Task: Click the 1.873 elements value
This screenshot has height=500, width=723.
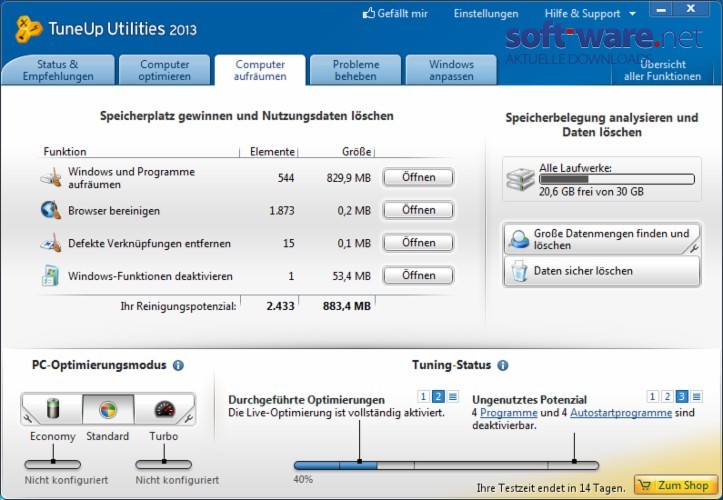Action: [x=282, y=211]
